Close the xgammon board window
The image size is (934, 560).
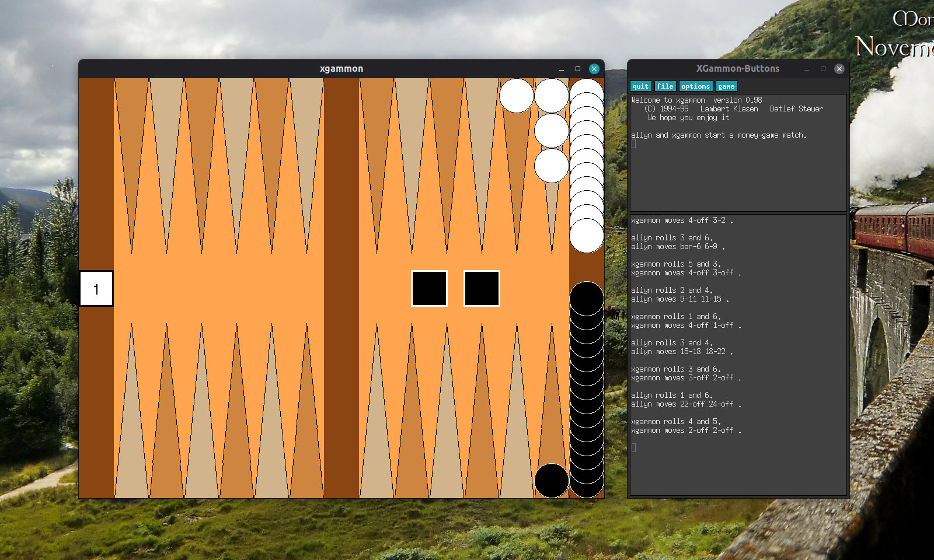594,69
